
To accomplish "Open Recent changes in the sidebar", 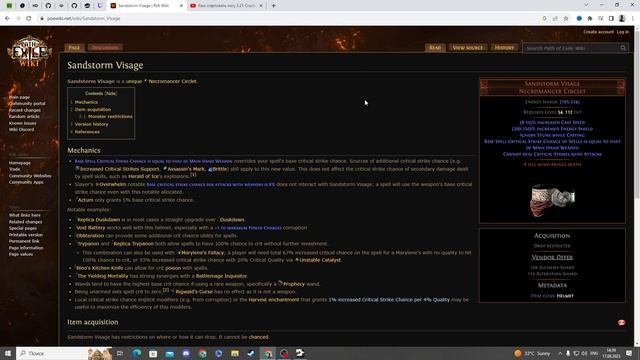I will pos(24,110).
